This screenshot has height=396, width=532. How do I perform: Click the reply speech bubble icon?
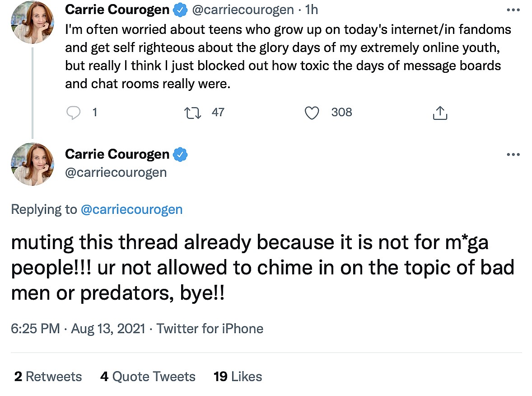coord(74,113)
